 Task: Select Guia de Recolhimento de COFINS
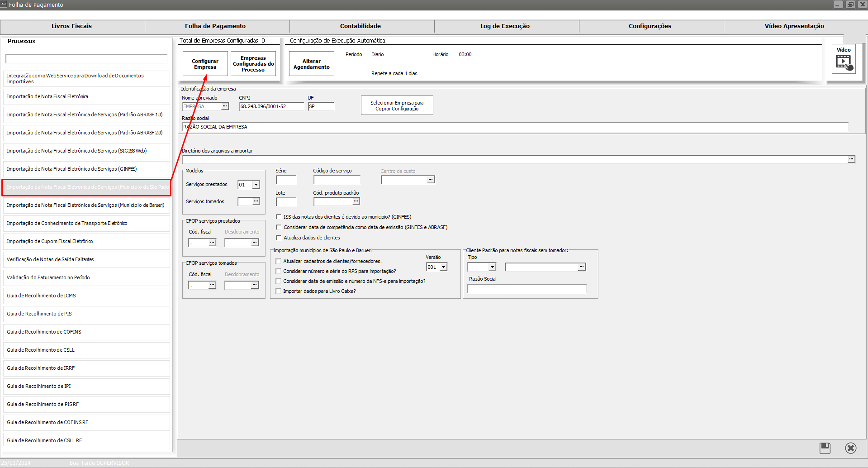[86, 332]
